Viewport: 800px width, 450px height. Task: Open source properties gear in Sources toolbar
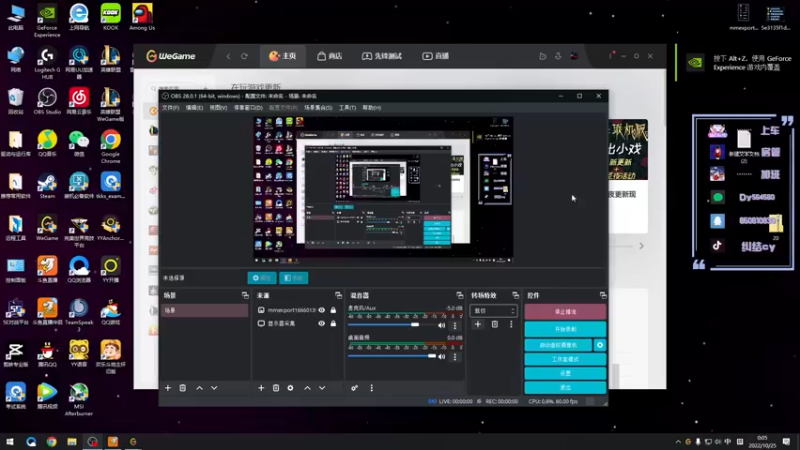(290, 388)
